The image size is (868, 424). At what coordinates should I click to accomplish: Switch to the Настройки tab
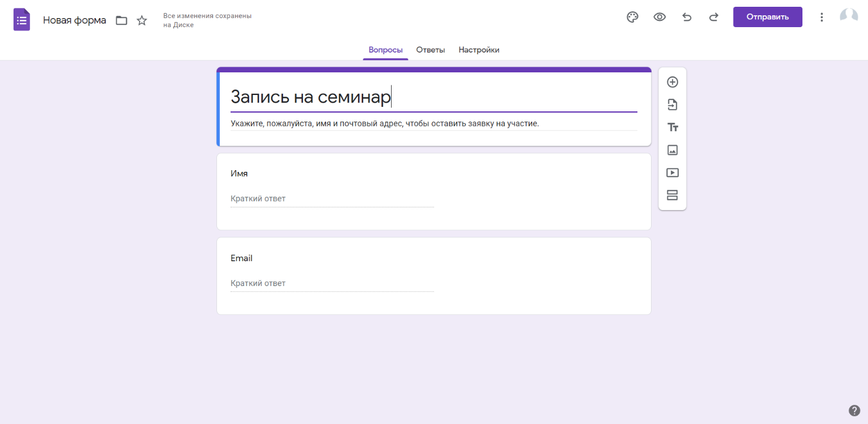click(x=479, y=50)
